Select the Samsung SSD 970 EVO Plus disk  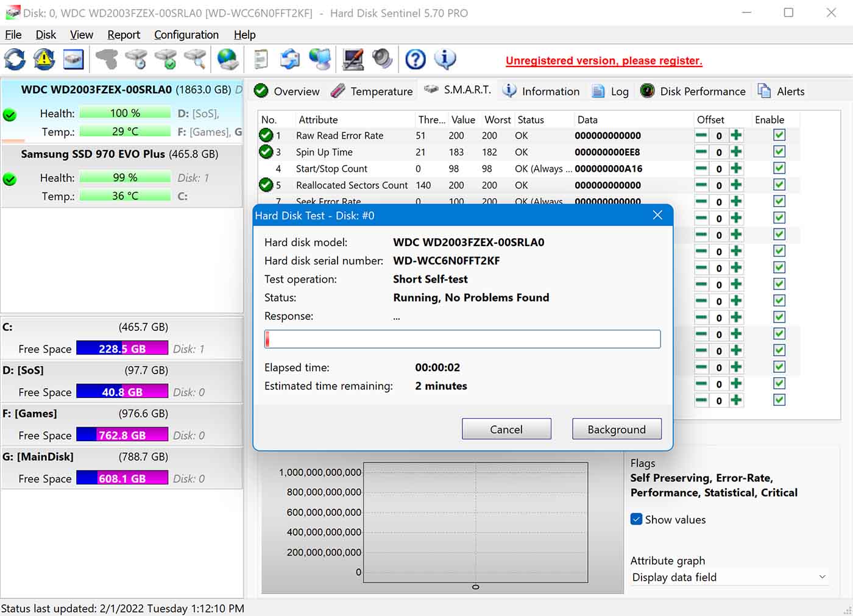(x=122, y=177)
